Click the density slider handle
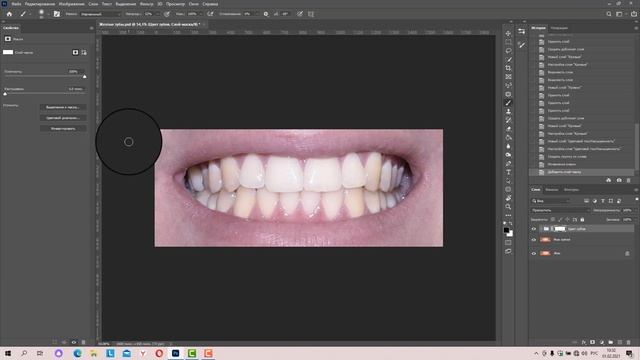This screenshot has height=360, width=640. tap(84, 77)
